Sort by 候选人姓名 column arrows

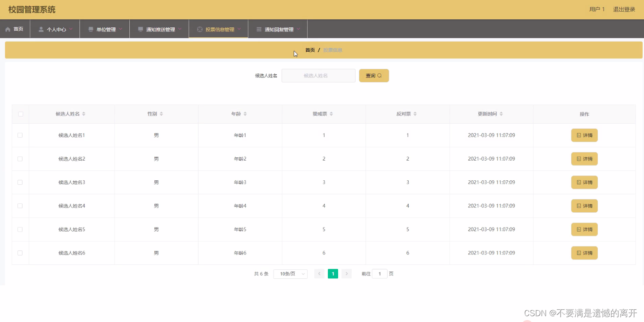coord(84,114)
